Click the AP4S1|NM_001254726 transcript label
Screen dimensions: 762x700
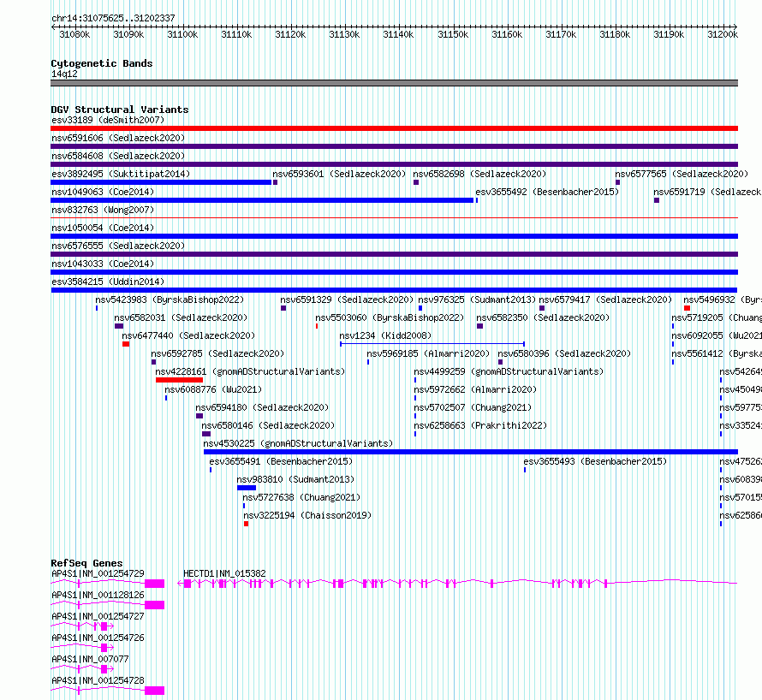(x=98, y=638)
